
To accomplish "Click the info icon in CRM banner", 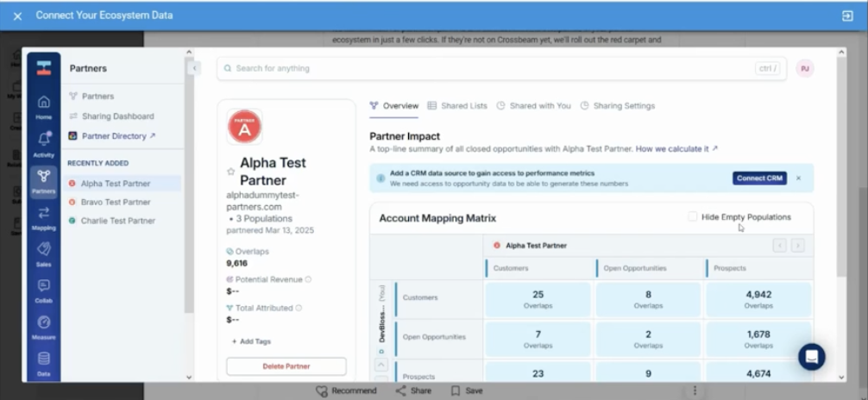I will pyautogui.click(x=381, y=178).
